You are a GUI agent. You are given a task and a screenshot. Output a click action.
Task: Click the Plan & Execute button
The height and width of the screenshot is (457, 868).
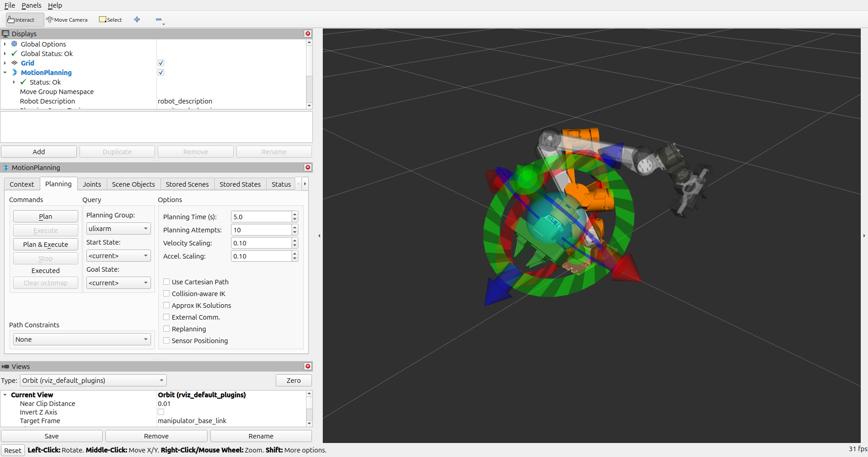46,245
